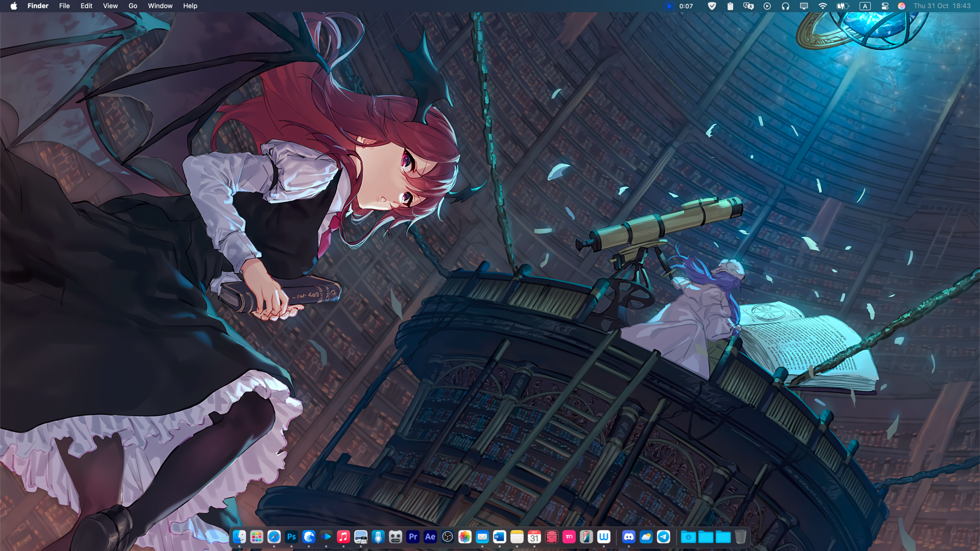The width and height of the screenshot is (980, 551).
Task: Open the View menu
Action: point(110,6)
